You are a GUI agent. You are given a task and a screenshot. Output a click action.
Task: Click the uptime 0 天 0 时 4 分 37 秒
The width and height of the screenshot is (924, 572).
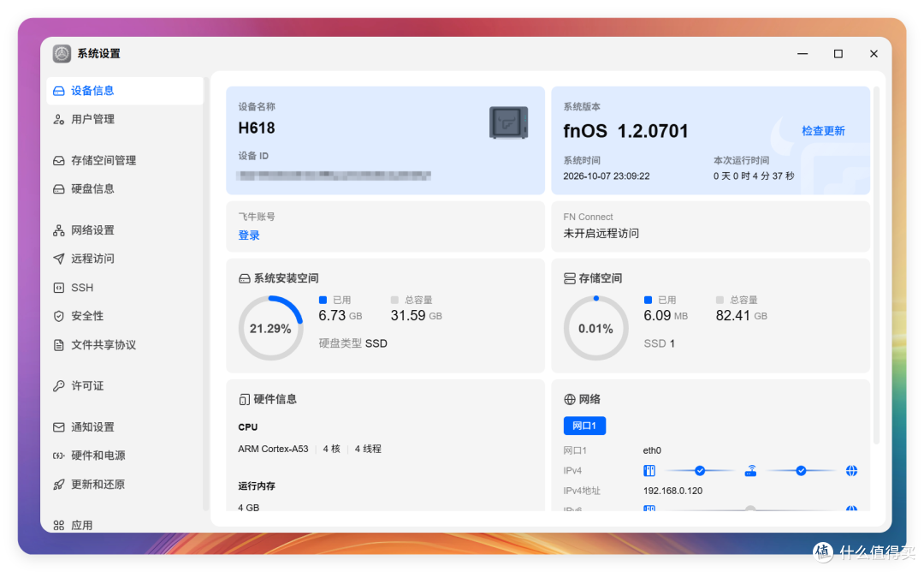[x=754, y=176]
